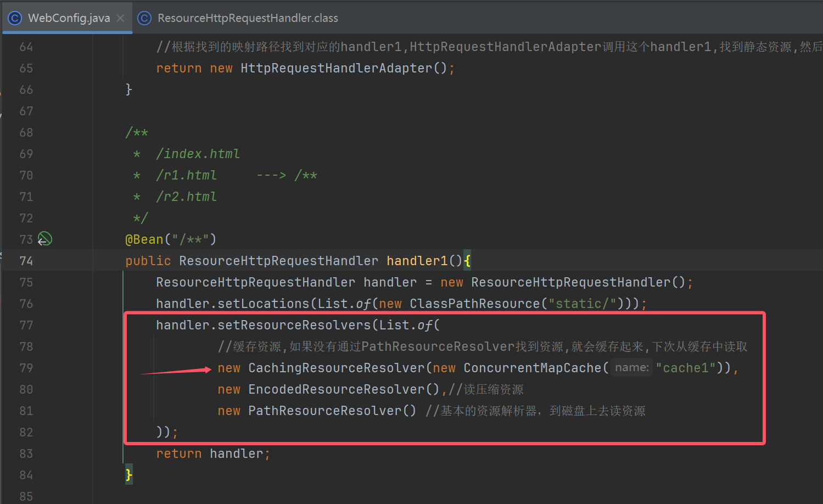Click ClassPathResource on line 76

(x=475, y=304)
